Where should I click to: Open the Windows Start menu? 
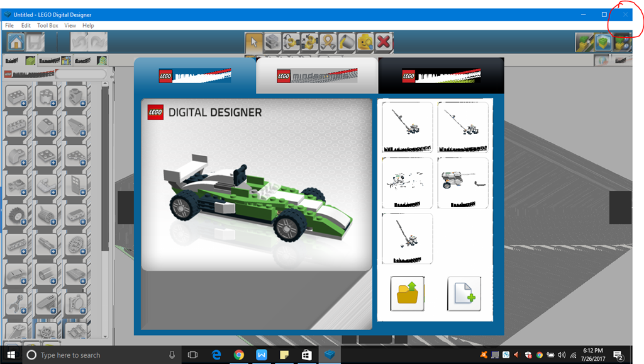pyautogui.click(x=11, y=355)
